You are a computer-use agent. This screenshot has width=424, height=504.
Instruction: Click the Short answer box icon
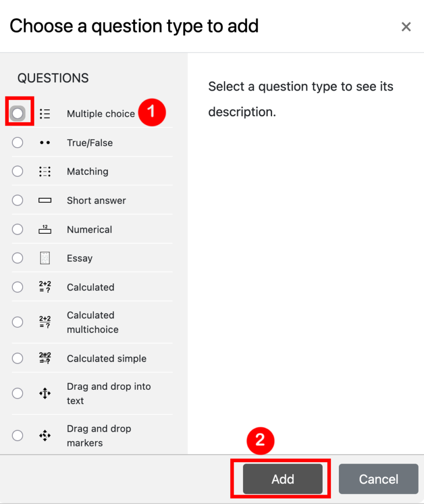(45, 200)
